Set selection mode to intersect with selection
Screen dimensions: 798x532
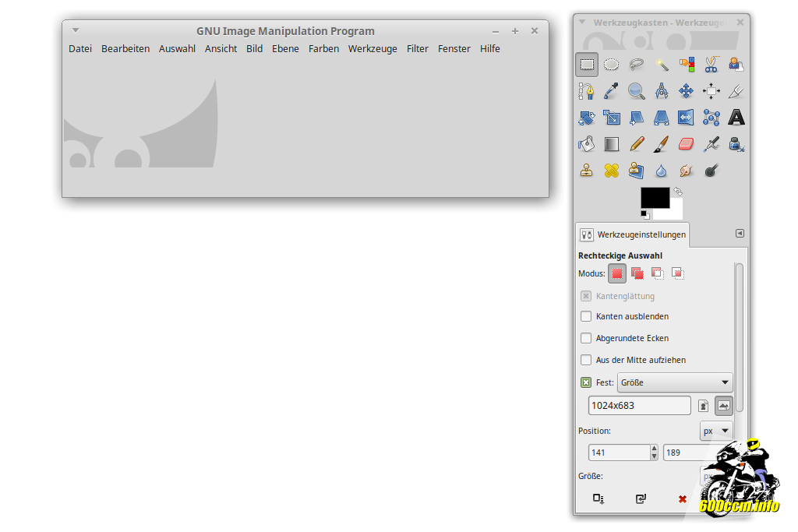[x=677, y=273]
